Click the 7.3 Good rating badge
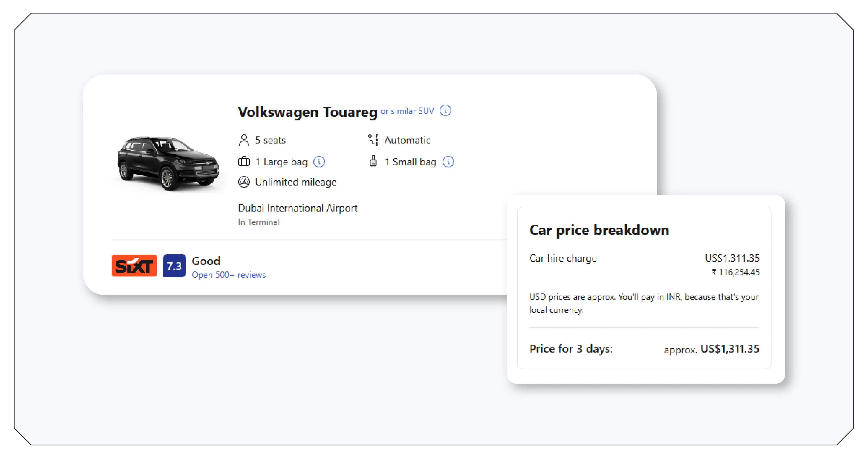 (206, 261)
